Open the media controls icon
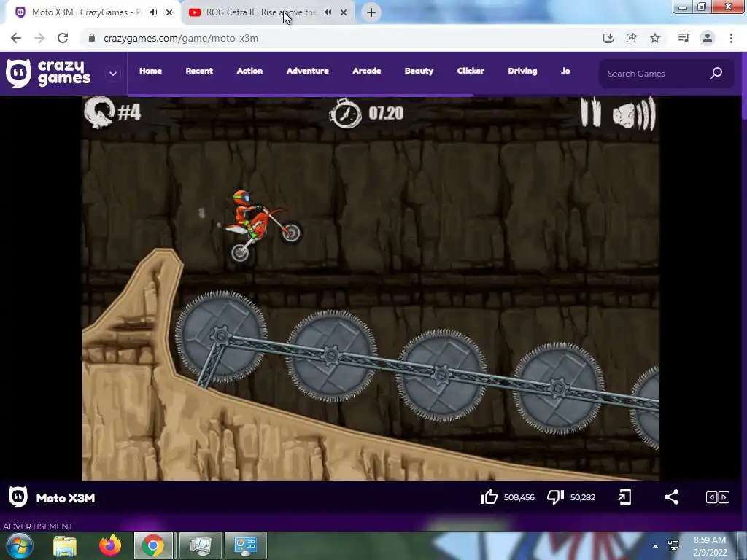 click(x=684, y=38)
